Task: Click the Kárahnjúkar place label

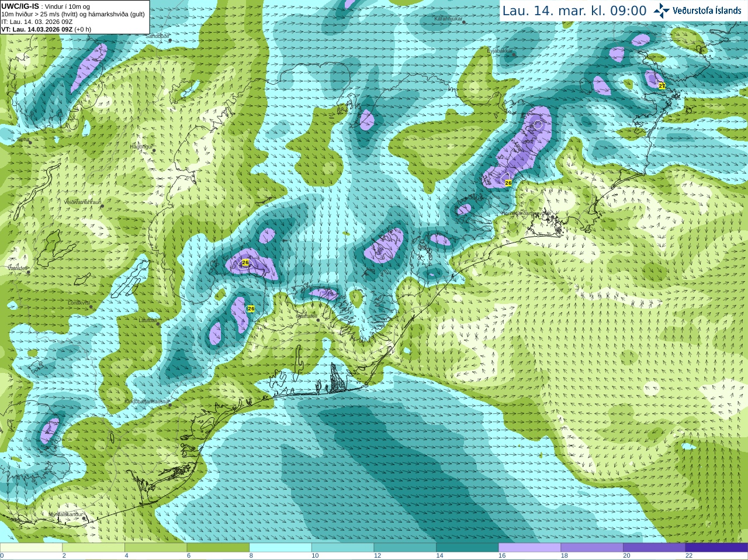Action: [x=448, y=19]
